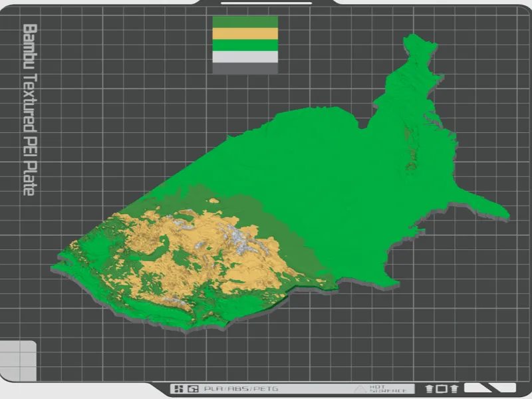This screenshot has height=399, width=532.
Task: Select the dark gray filament stripe
Action: 245,68
